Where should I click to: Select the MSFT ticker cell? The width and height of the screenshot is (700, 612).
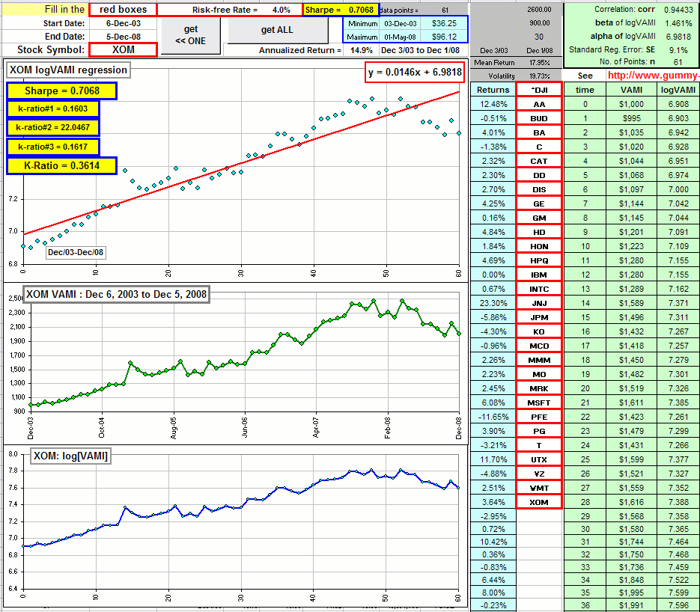click(x=539, y=403)
